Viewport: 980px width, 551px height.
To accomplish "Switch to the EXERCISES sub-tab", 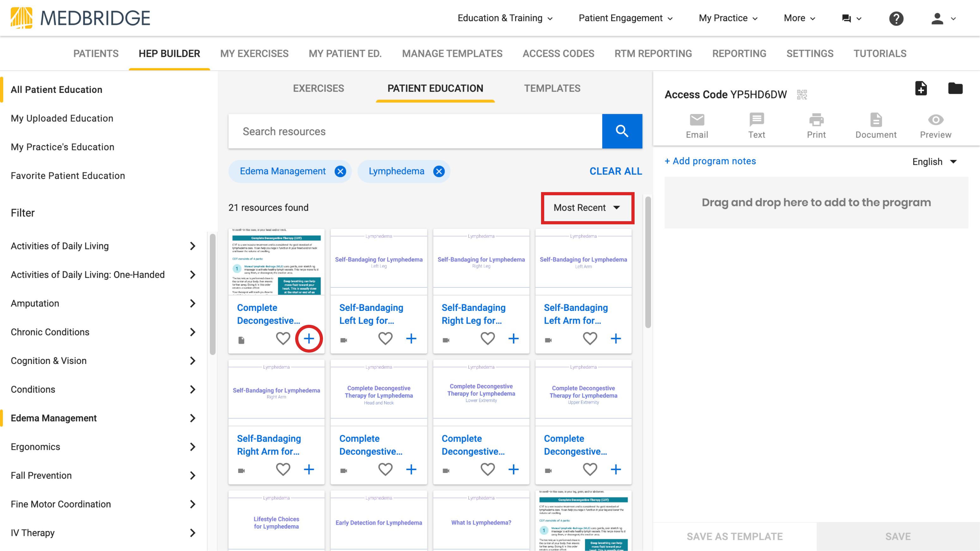I will [318, 88].
